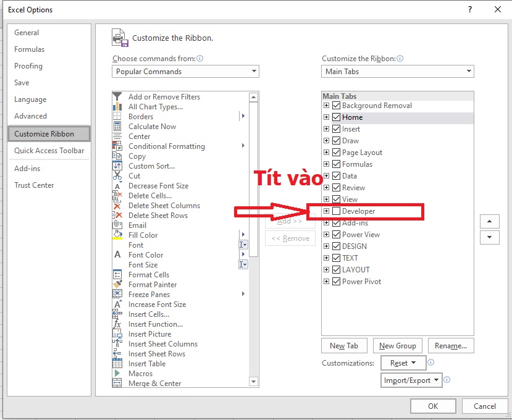Screen dimensions: 512x420
Task: Click the Copy icon in commands list
Action: [x=117, y=156]
